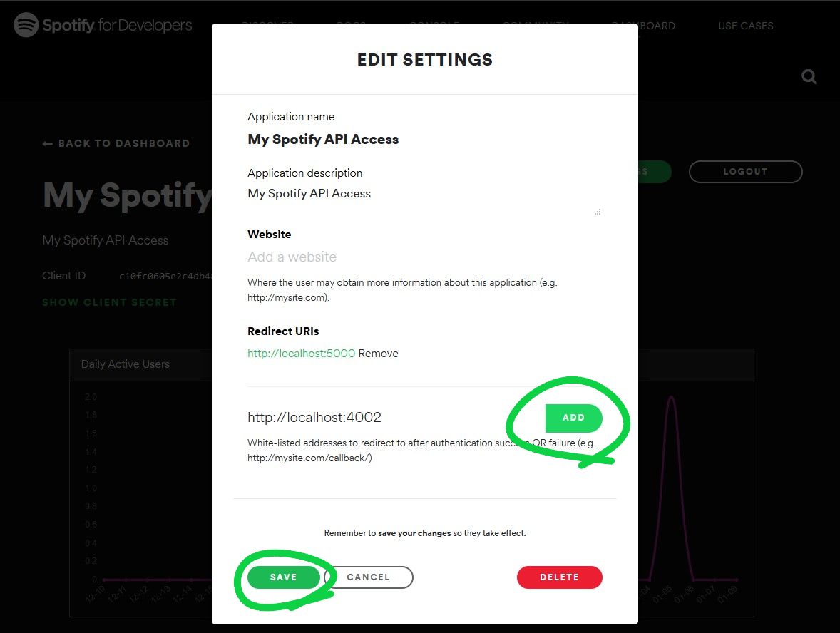Go back to dashboard link
Screen dimensions: 840x633
click(116, 143)
